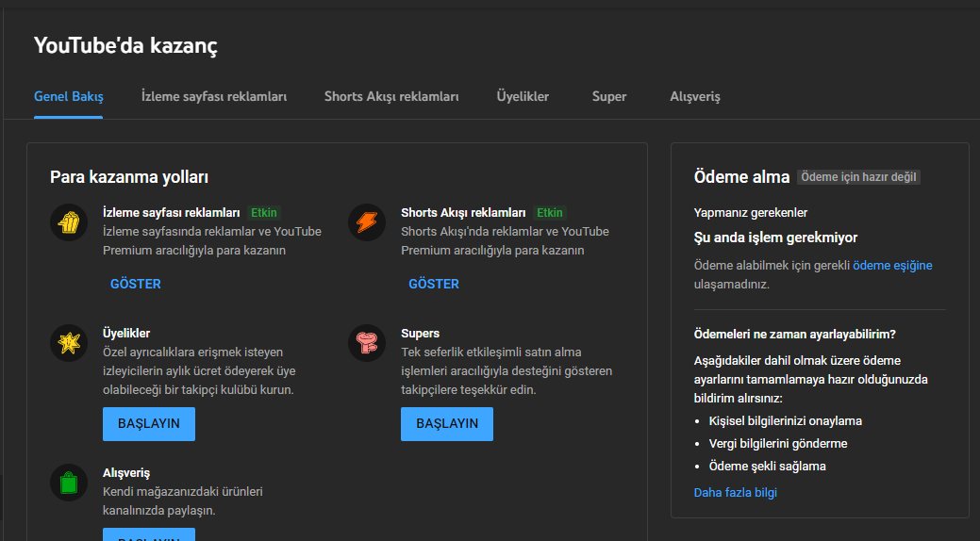The image size is (980, 541).
Task: Open the İzleme sayfası reklamları tab
Action: pos(214,96)
